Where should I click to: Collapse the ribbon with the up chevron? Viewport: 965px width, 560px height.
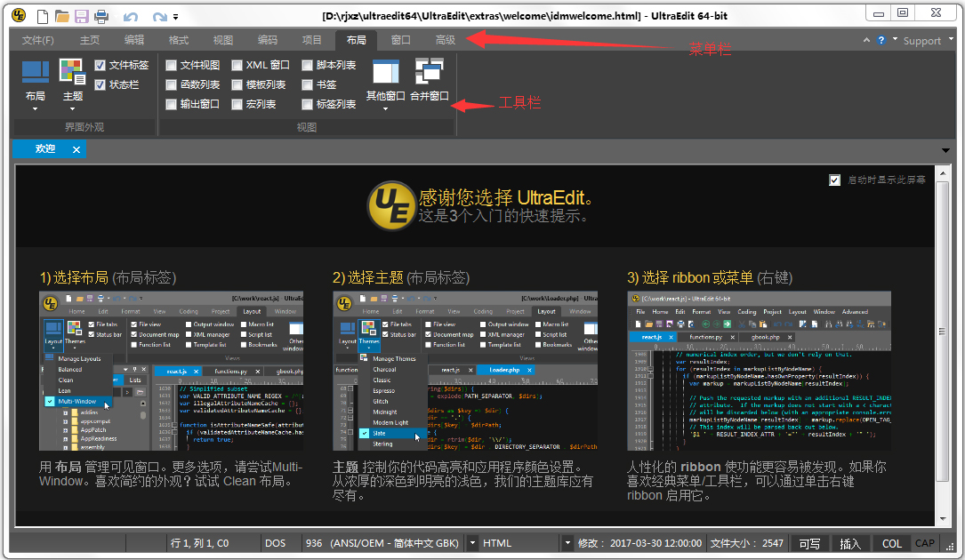pyautogui.click(x=866, y=40)
